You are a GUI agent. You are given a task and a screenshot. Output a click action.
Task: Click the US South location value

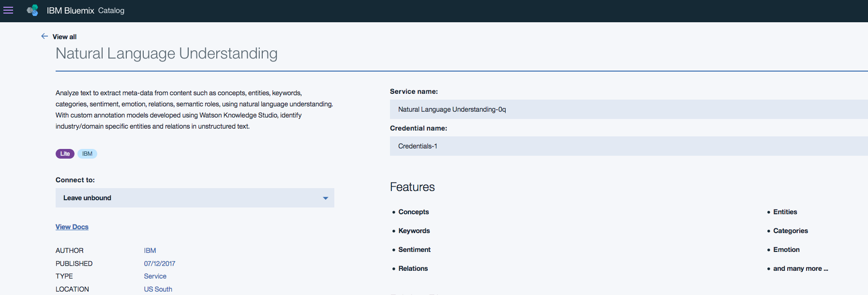[158, 289]
